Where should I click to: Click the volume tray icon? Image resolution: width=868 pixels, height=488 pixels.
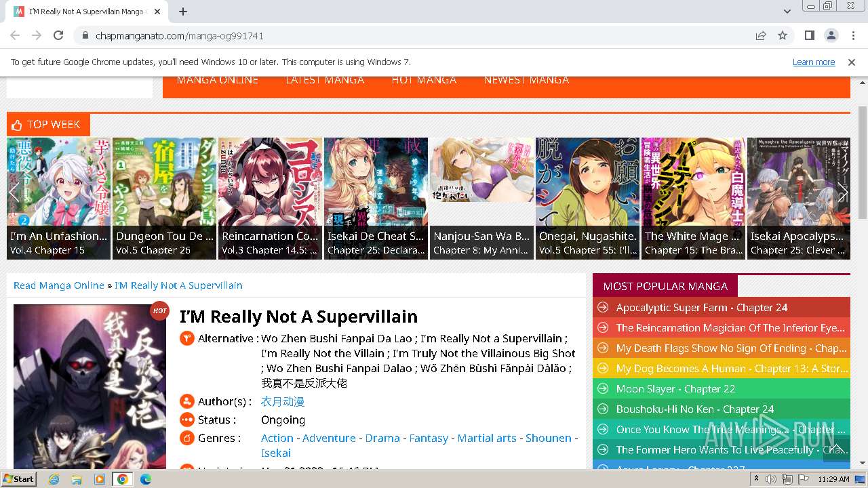point(771,479)
